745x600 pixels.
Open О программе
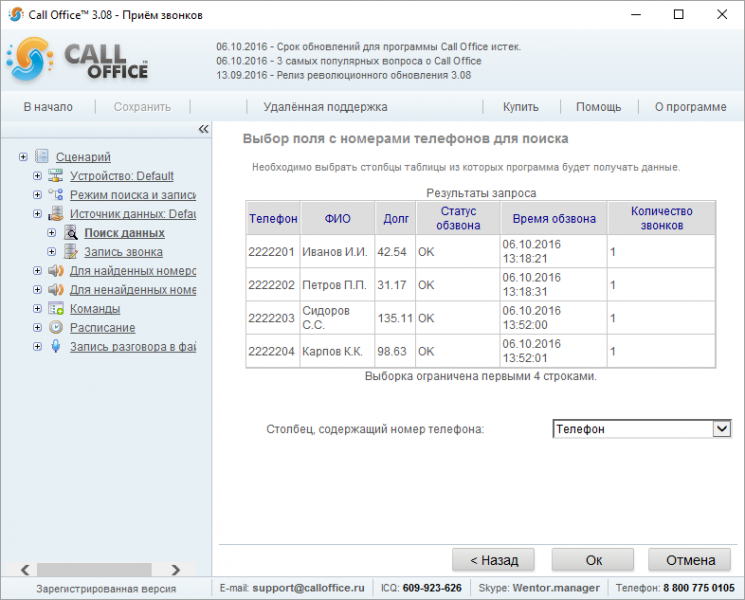click(690, 107)
